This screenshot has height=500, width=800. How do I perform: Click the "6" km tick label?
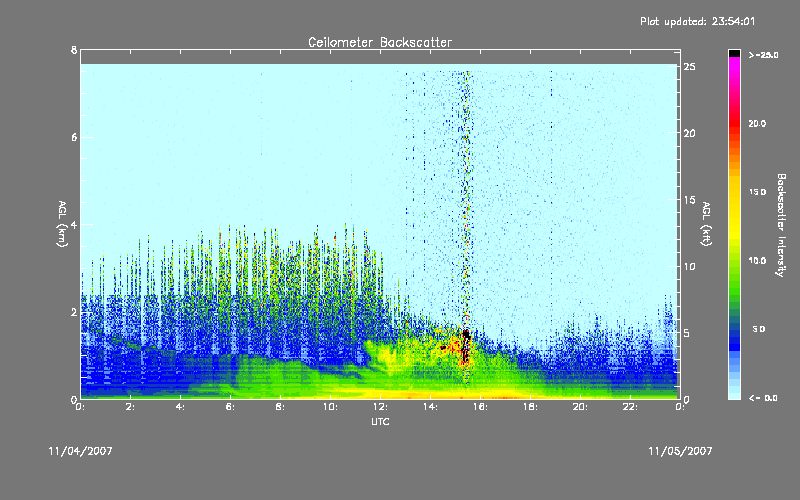(x=74, y=137)
